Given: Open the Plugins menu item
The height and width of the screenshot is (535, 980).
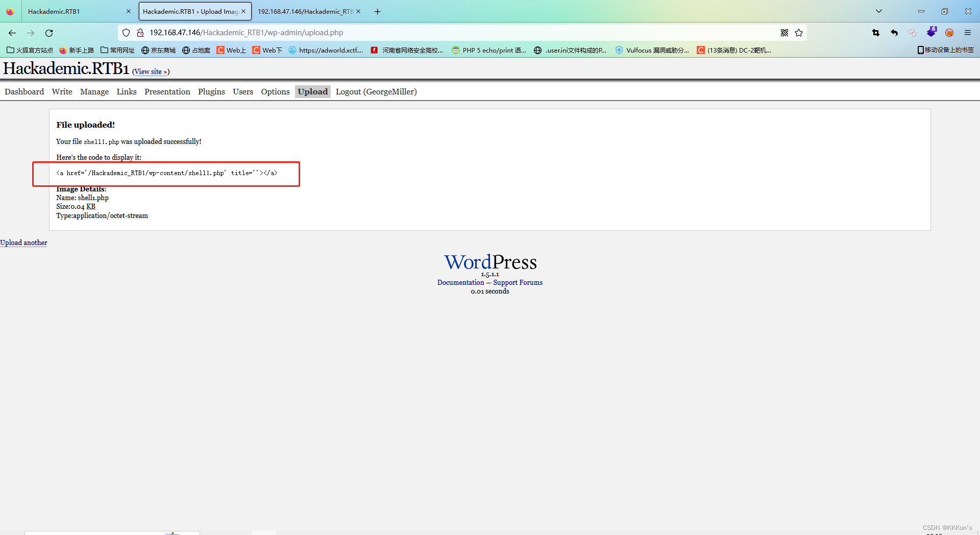Looking at the screenshot, I should tap(211, 91).
